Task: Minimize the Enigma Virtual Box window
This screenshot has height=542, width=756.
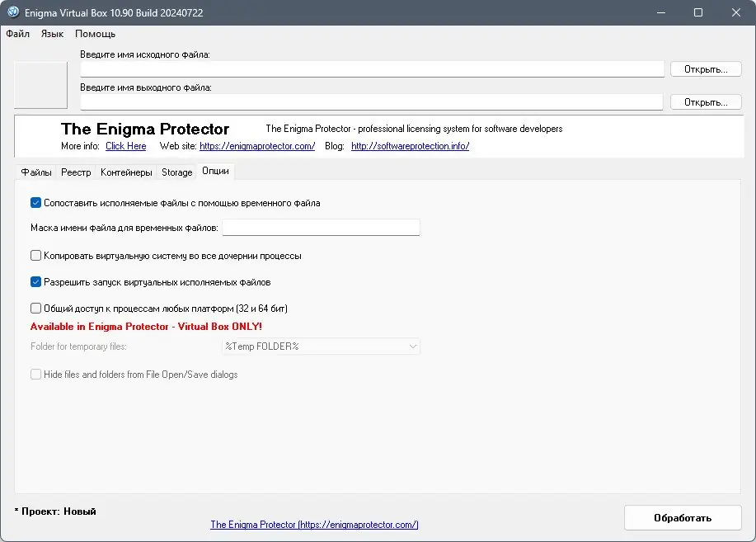Action: [661, 12]
